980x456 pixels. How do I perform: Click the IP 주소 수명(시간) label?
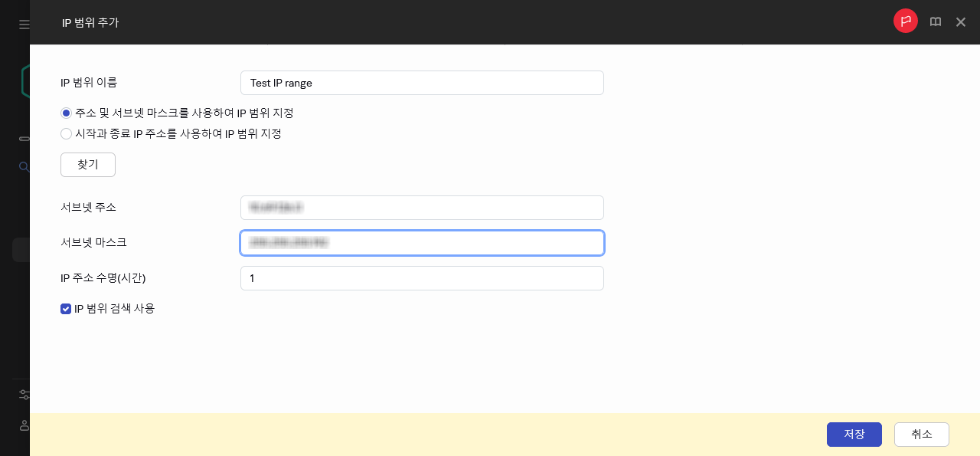point(103,278)
